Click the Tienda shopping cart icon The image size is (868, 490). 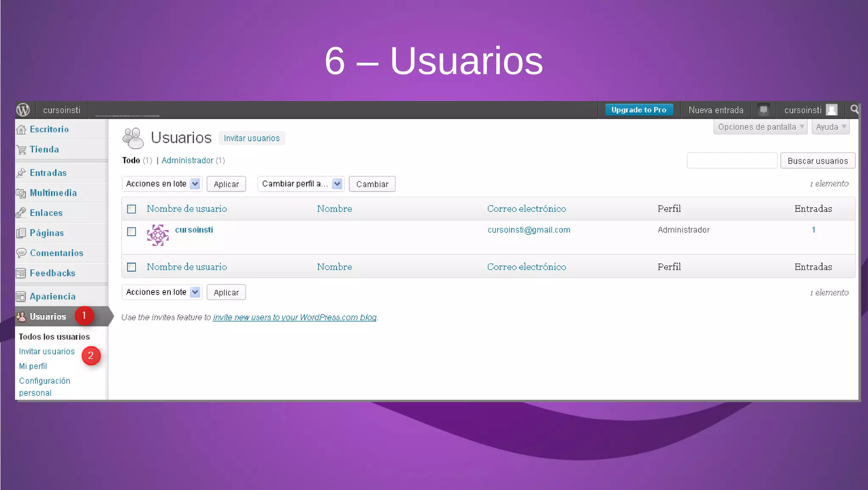(21, 150)
